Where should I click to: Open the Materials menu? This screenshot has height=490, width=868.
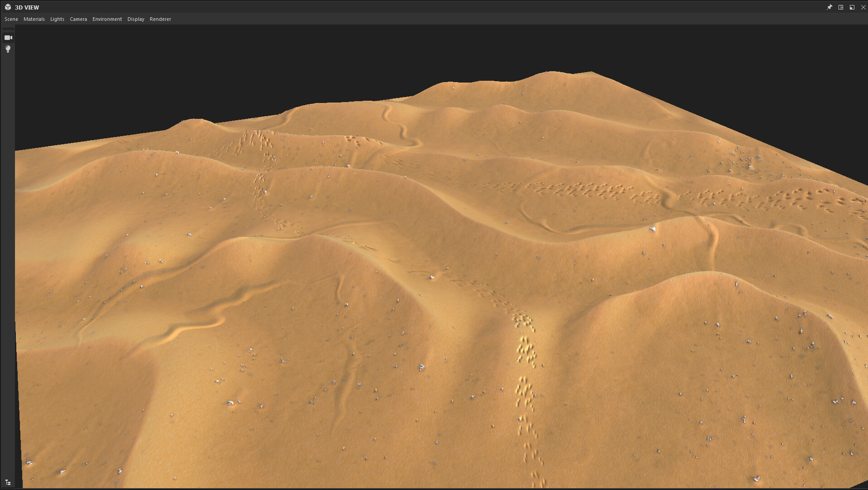point(34,19)
